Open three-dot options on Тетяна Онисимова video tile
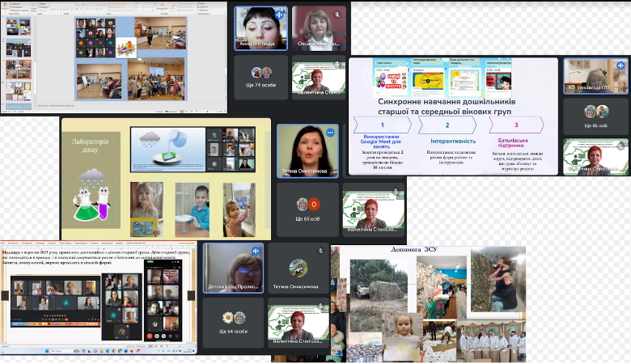The width and height of the screenshot is (631, 364). point(330,133)
